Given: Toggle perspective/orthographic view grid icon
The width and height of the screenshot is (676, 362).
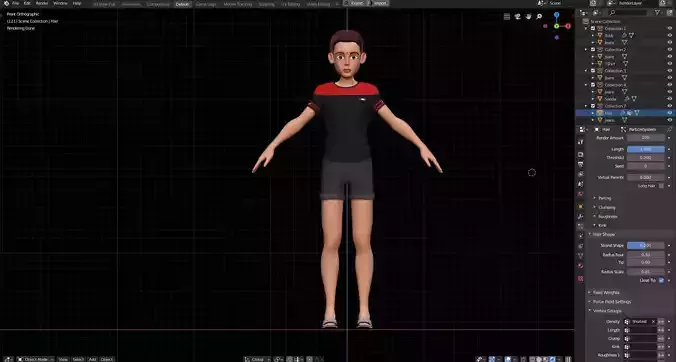Looking at the screenshot, I should [x=507, y=17].
